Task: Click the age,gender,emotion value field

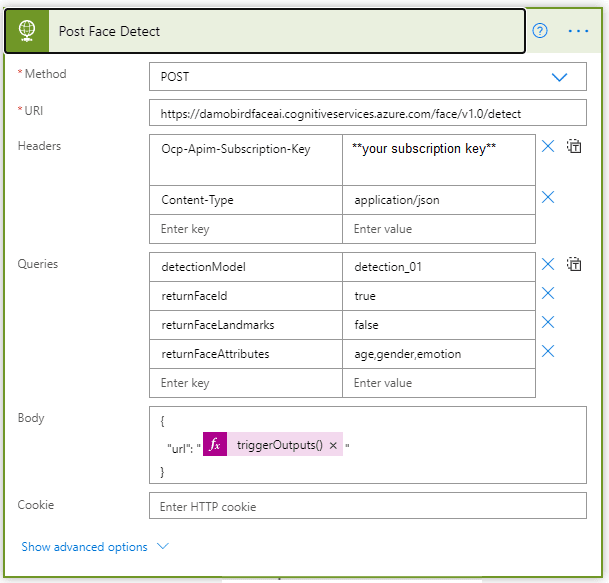Action: [438, 354]
